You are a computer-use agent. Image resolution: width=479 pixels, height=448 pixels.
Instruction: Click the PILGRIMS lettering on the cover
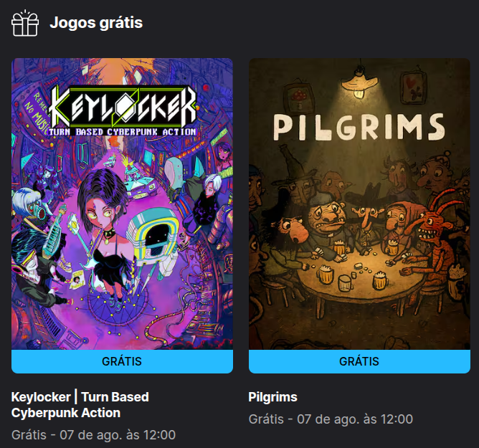[359, 128]
